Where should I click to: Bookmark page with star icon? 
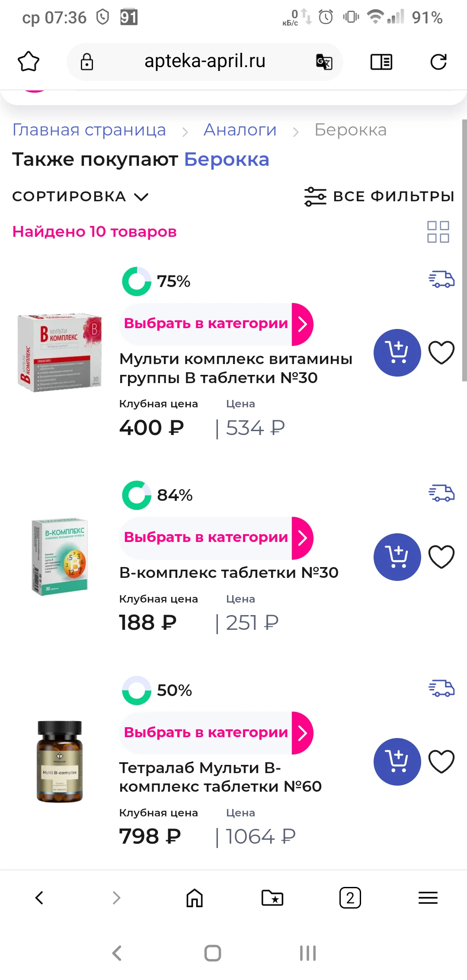click(x=29, y=62)
